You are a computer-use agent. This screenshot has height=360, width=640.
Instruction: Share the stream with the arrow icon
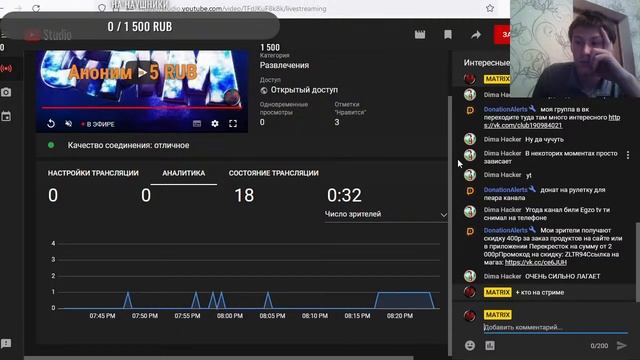click(476, 35)
